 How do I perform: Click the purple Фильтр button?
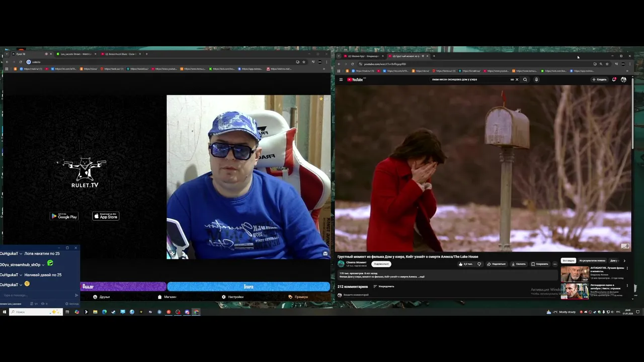124,287
